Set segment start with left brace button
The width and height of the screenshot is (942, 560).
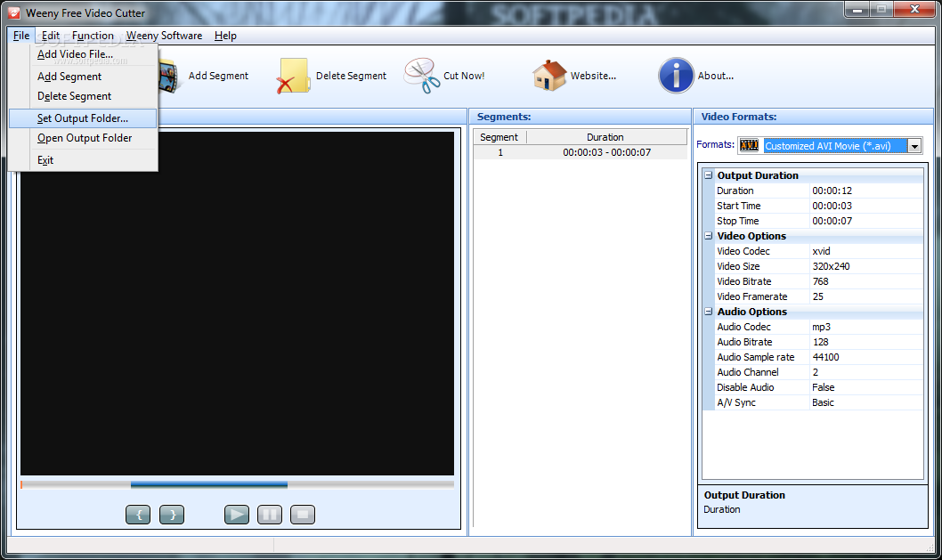138,515
